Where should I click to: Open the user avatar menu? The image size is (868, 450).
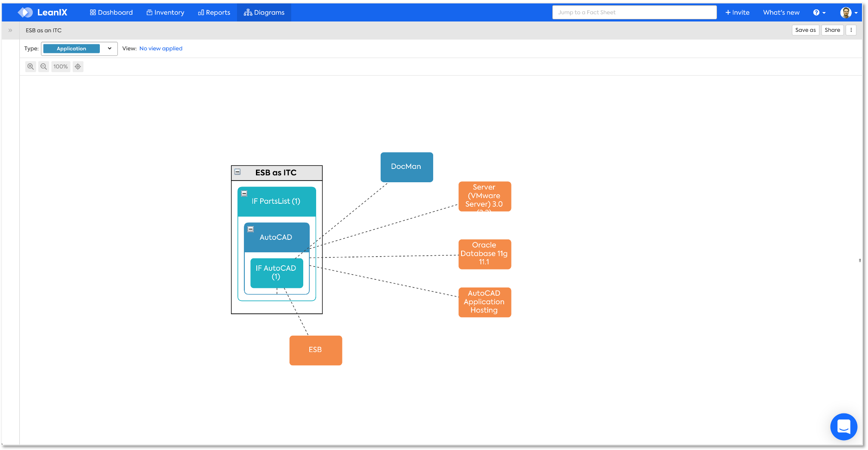point(849,12)
